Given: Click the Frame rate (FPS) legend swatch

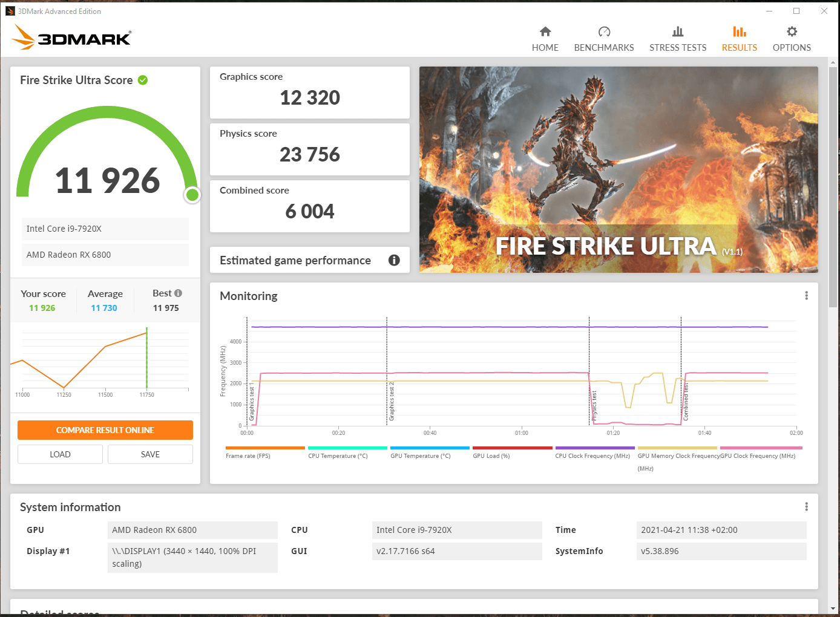Looking at the screenshot, I should 265,448.
